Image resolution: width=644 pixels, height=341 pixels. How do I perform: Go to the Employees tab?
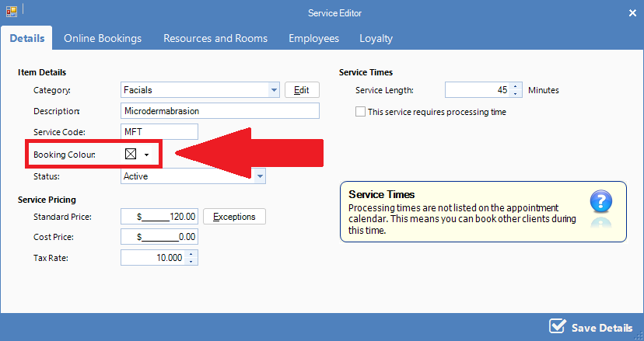[x=313, y=38]
